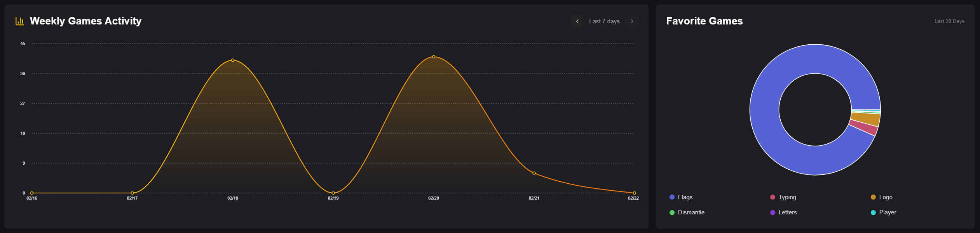Click the Favorite Games heading
This screenshot has width=980, height=233.
pos(704,21)
